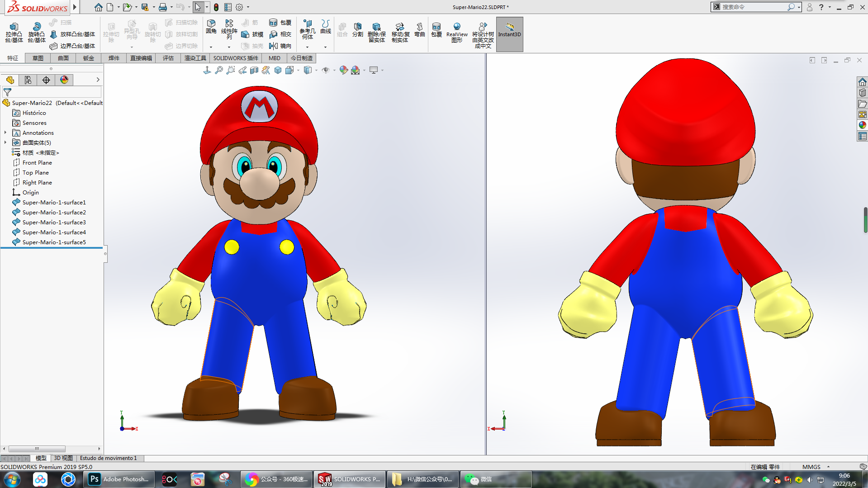
Task: Expand the SOLIDWORKS menu arrow beside logo
Action: point(75,7)
